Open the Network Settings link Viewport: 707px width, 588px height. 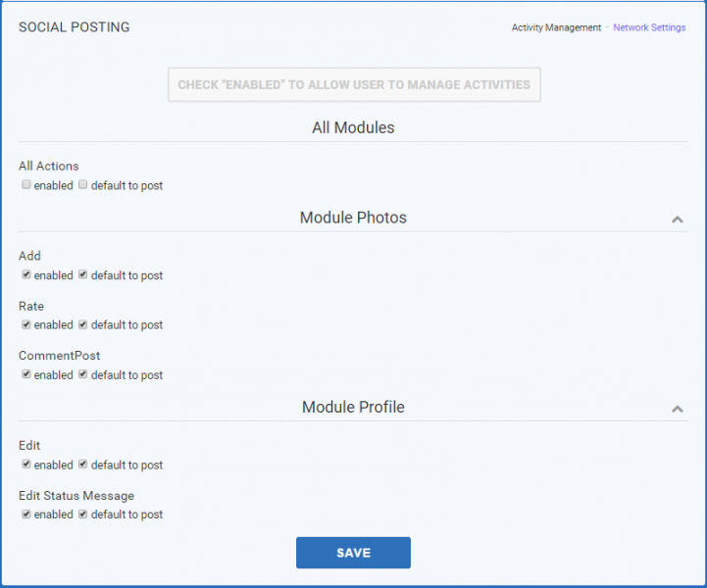[x=649, y=27]
